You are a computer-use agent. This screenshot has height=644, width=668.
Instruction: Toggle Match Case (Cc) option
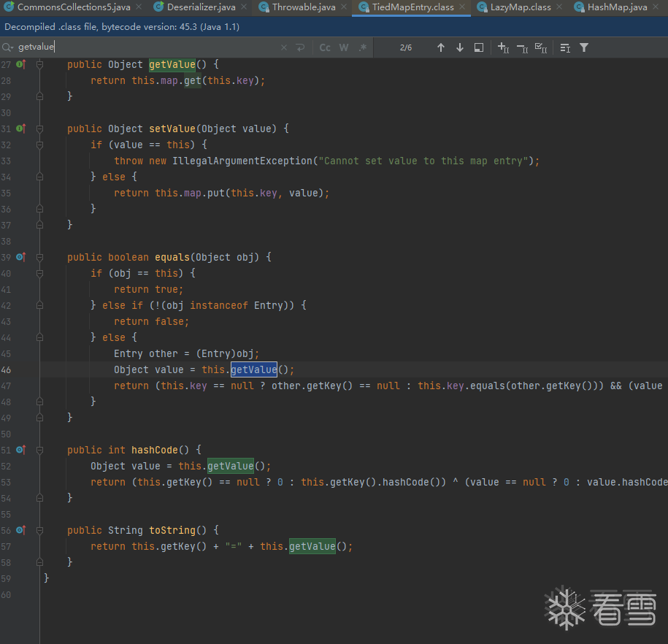point(325,47)
